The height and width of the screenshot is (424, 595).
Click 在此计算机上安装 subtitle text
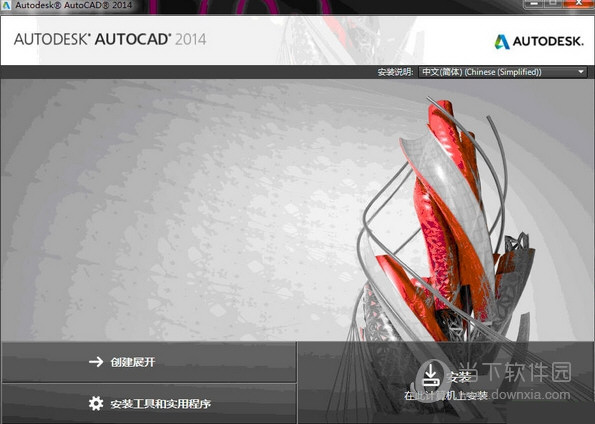point(446,396)
